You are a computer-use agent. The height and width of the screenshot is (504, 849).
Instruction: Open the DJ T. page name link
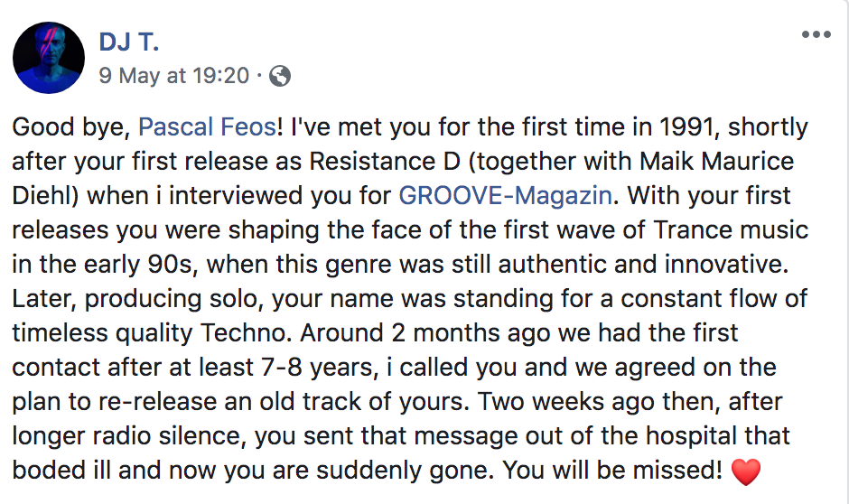(x=129, y=42)
